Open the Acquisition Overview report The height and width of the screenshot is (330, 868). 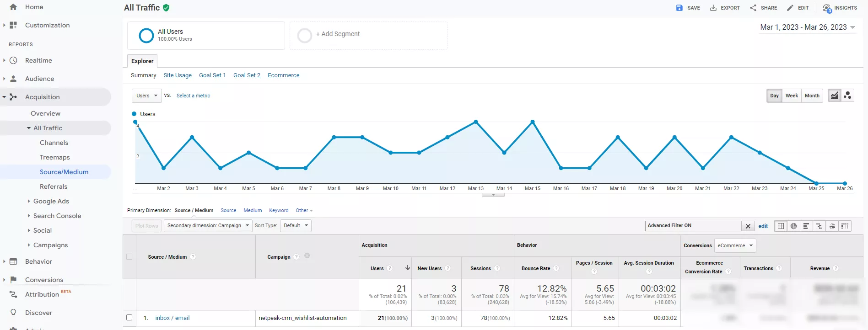click(x=45, y=113)
